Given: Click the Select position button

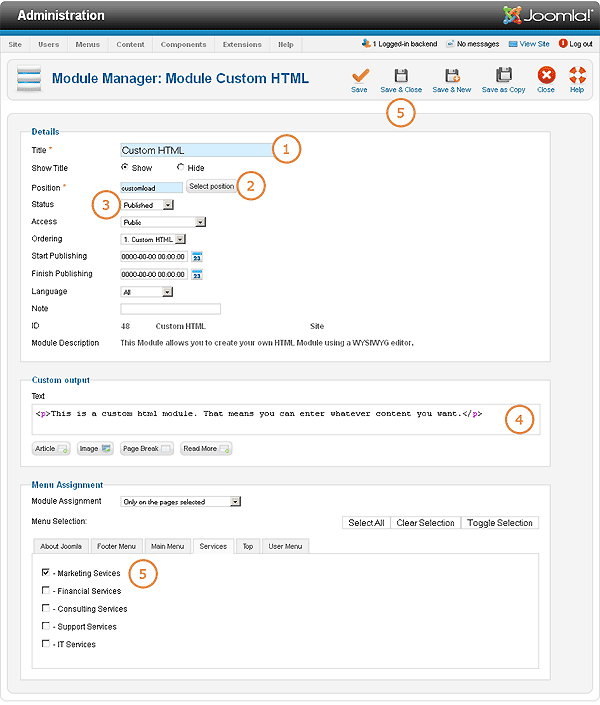Looking at the screenshot, I should [212, 186].
